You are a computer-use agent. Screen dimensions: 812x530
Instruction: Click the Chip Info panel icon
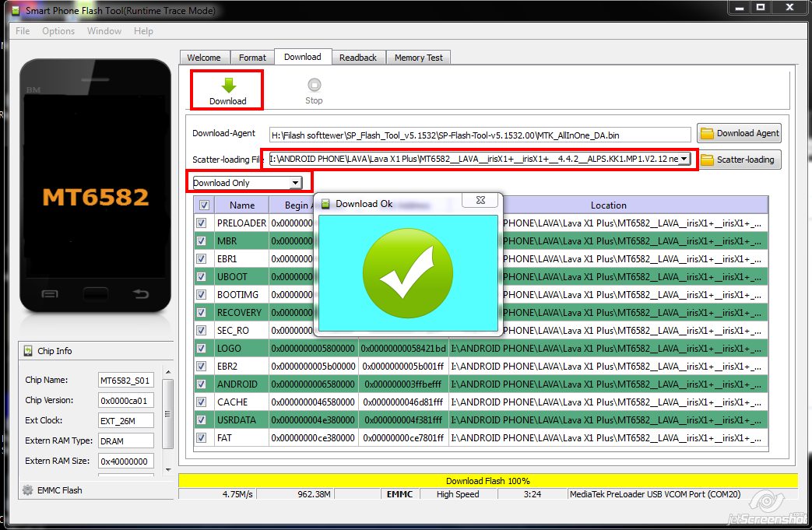28,351
